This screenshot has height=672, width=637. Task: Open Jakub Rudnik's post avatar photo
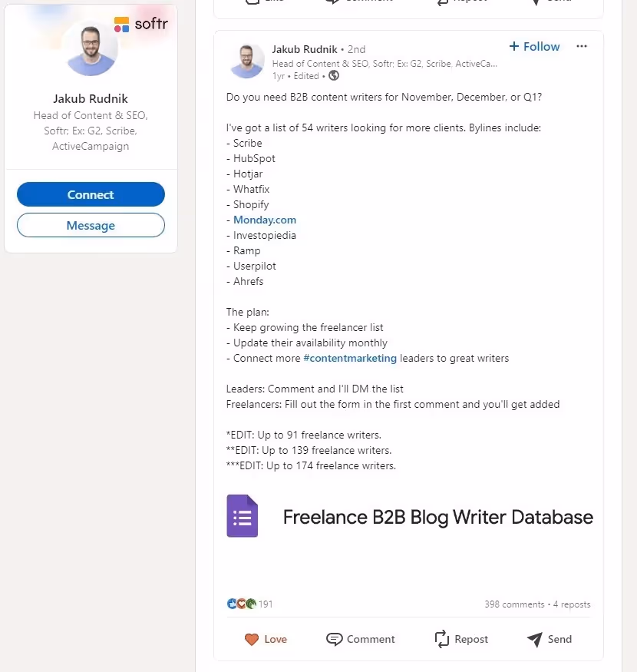pyautogui.click(x=247, y=61)
